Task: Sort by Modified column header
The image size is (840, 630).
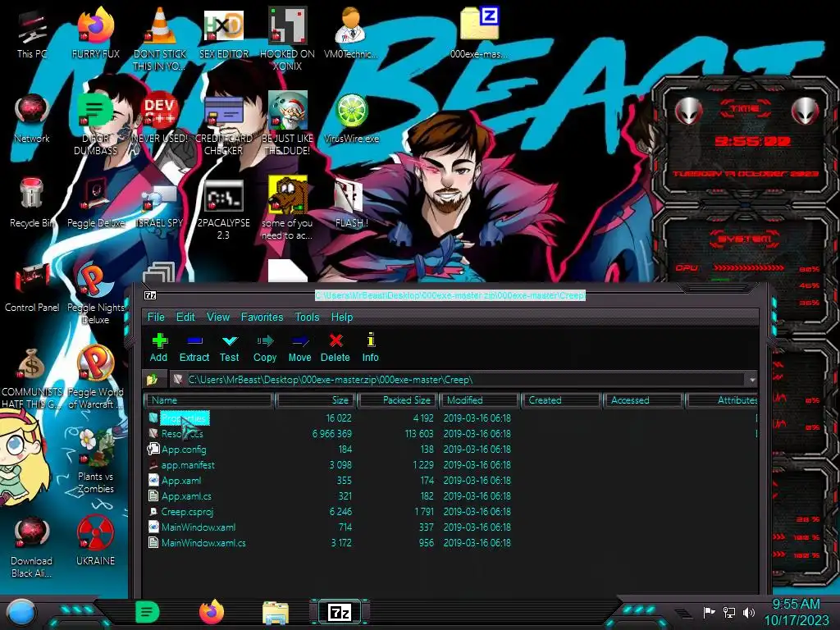Action: click(479, 400)
